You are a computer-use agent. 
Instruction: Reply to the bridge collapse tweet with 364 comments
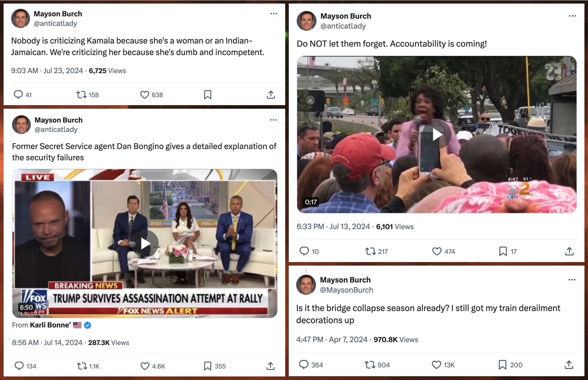pyautogui.click(x=304, y=365)
